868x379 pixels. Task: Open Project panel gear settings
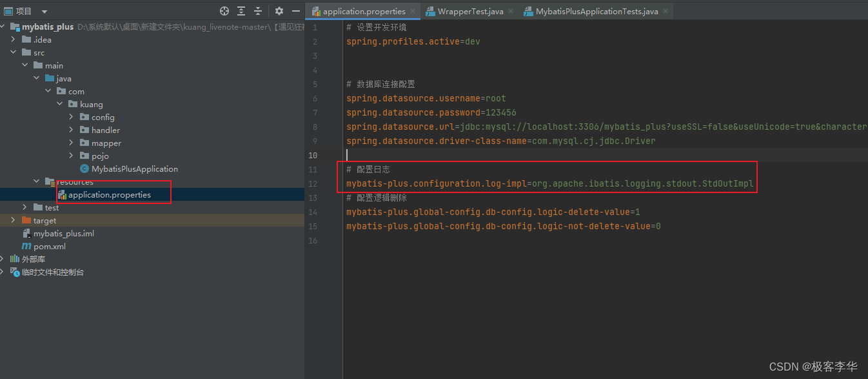point(279,11)
